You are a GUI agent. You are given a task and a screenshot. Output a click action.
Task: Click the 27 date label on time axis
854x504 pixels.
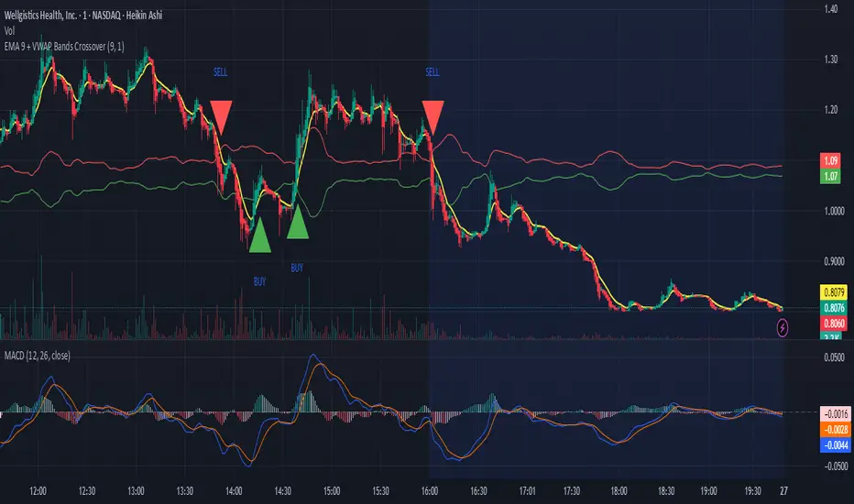point(783,491)
